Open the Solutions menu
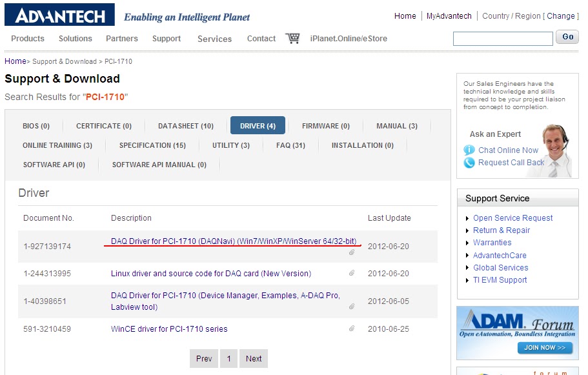588x375 pixels. pyautogui.click(x=75, y=39)
